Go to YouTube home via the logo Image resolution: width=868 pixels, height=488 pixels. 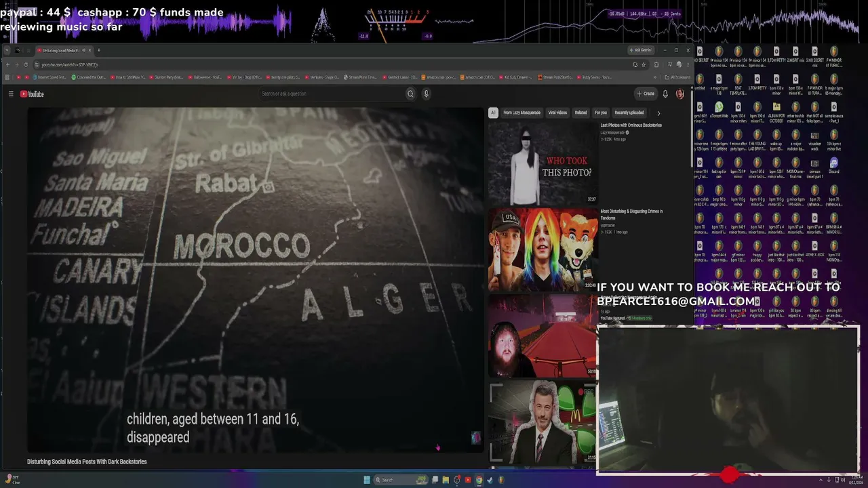pos(32,94)
